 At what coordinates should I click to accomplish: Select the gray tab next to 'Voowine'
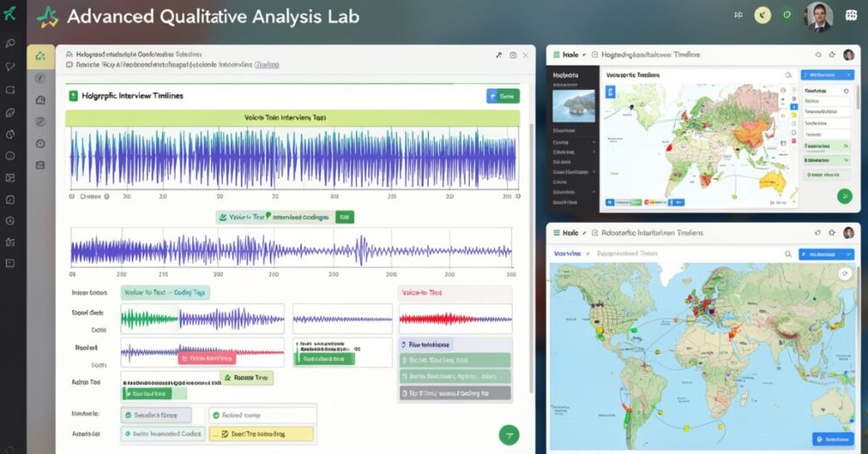click(627, 254)
